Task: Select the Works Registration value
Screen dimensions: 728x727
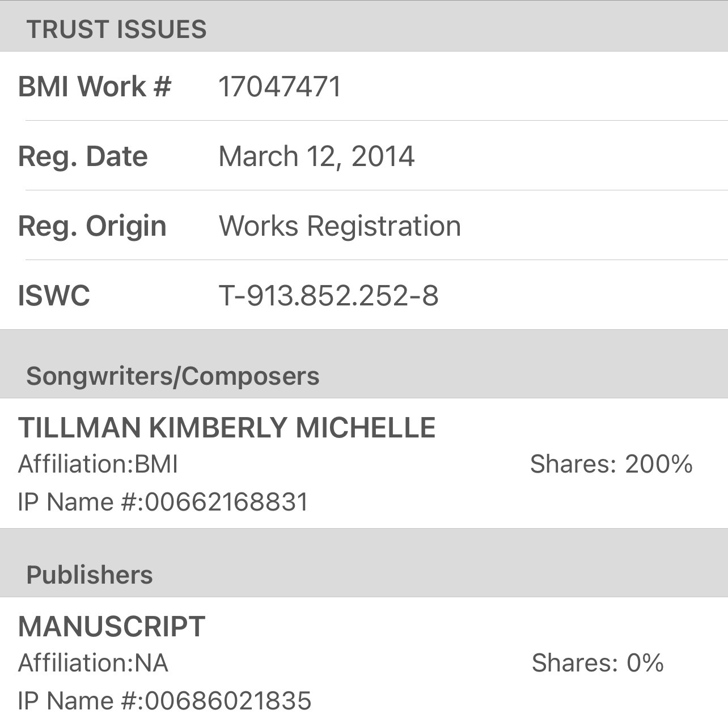Action: pyautogui.click(x=340, y=226)
